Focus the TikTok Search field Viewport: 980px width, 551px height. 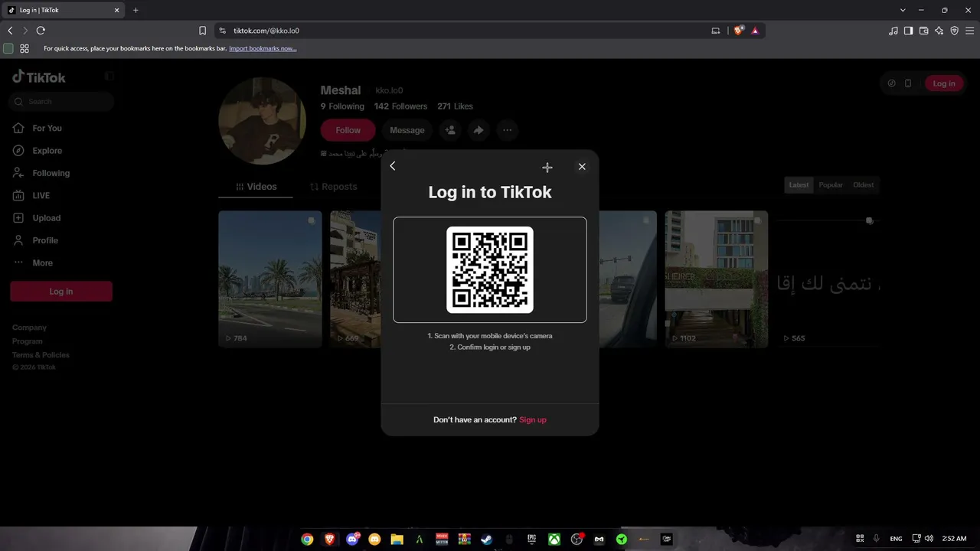click(61, 101)
